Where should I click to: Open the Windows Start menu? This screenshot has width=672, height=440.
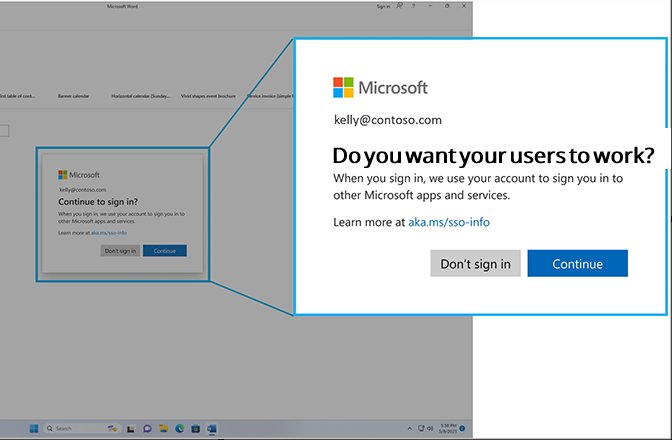pos(34,428)
